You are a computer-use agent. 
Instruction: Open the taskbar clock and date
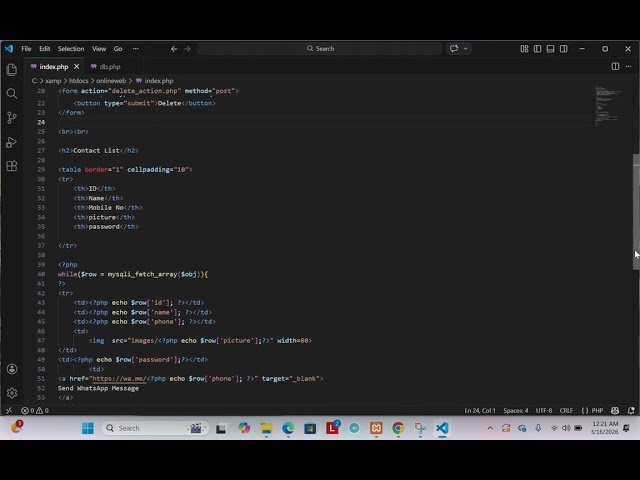click(605, 428)
